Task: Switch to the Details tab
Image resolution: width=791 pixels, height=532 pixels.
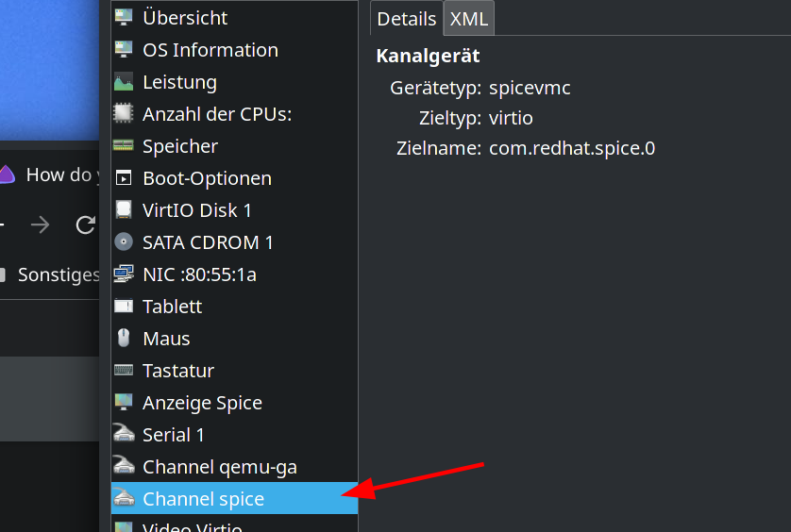Action: 407,19
